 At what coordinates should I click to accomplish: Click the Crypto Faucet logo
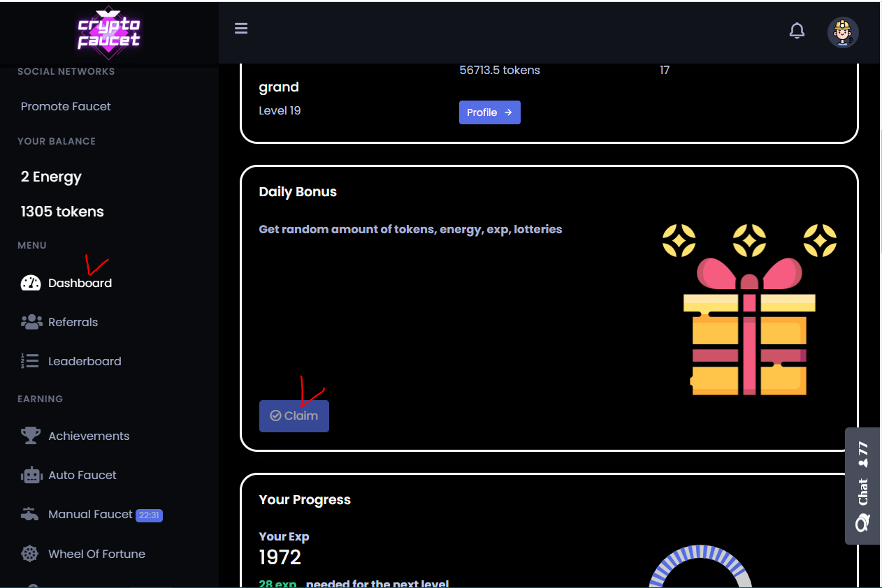[108, 32]
